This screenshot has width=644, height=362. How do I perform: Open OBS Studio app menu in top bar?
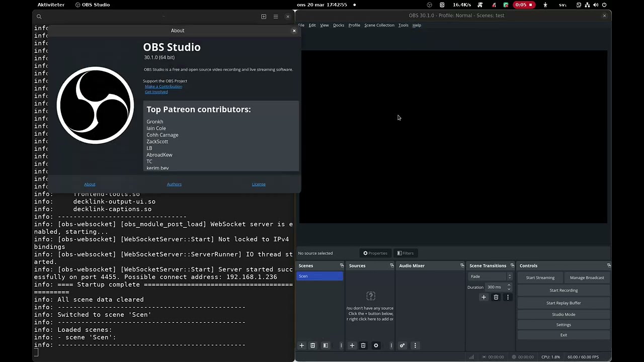(x=93, y=5)
